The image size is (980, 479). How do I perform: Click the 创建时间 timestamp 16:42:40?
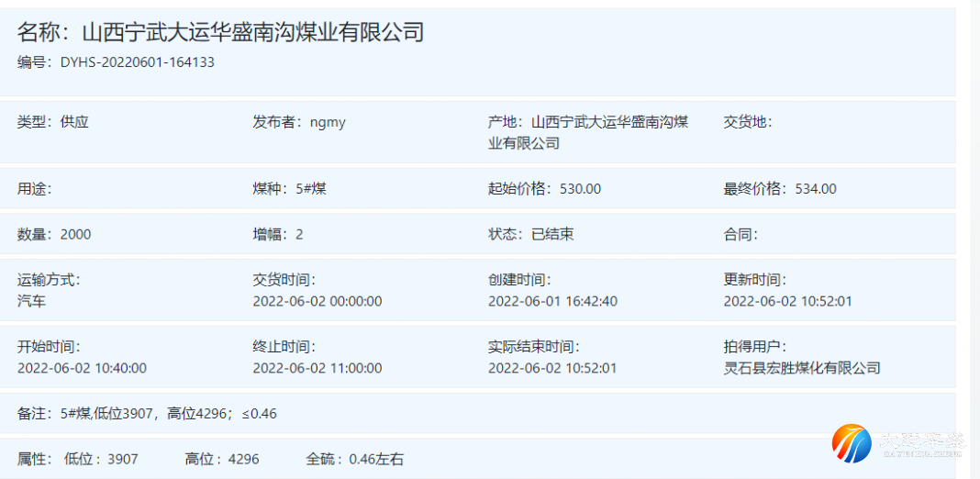[x=552, y=301]
